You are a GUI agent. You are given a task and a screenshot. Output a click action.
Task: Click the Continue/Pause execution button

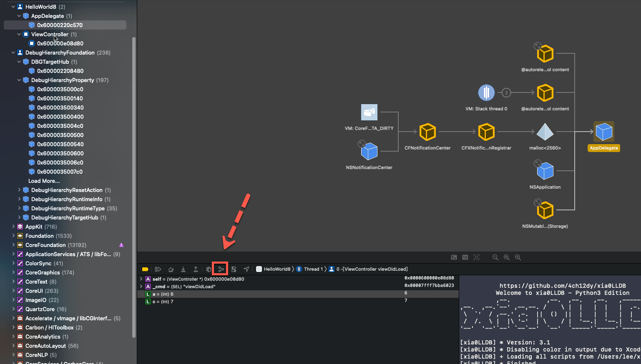pos(158,269)
